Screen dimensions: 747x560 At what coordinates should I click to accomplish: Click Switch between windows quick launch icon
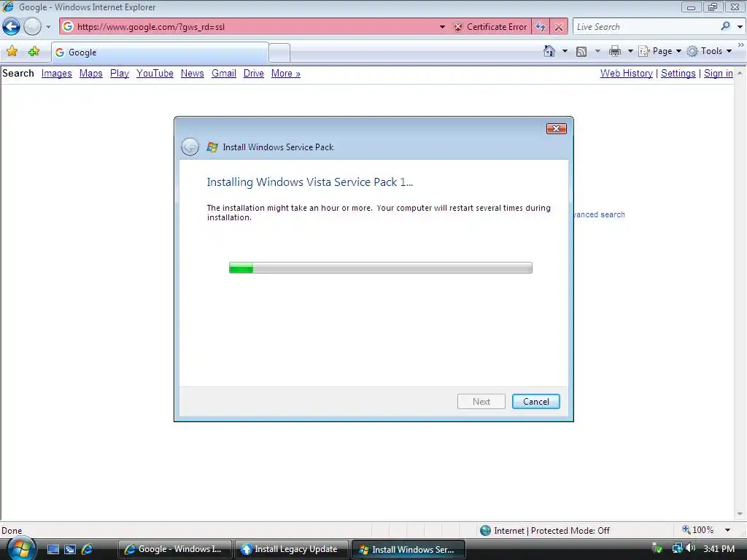point(70,549)
